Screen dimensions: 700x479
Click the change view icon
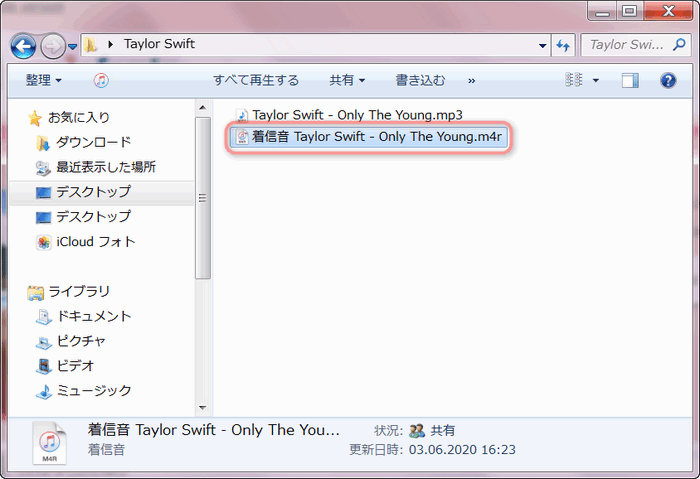(x=574, y=80)
